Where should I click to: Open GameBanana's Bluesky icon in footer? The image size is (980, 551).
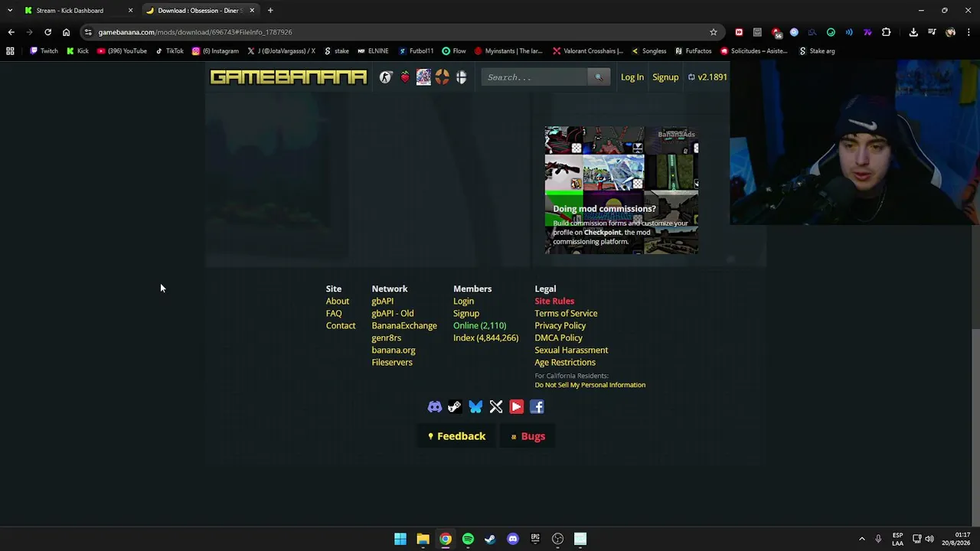[475, 407]
